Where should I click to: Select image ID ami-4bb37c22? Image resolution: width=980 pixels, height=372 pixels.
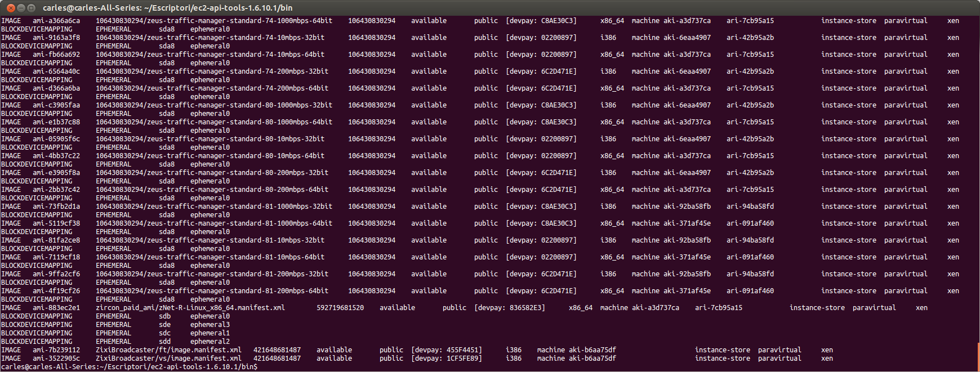[56, 156]
